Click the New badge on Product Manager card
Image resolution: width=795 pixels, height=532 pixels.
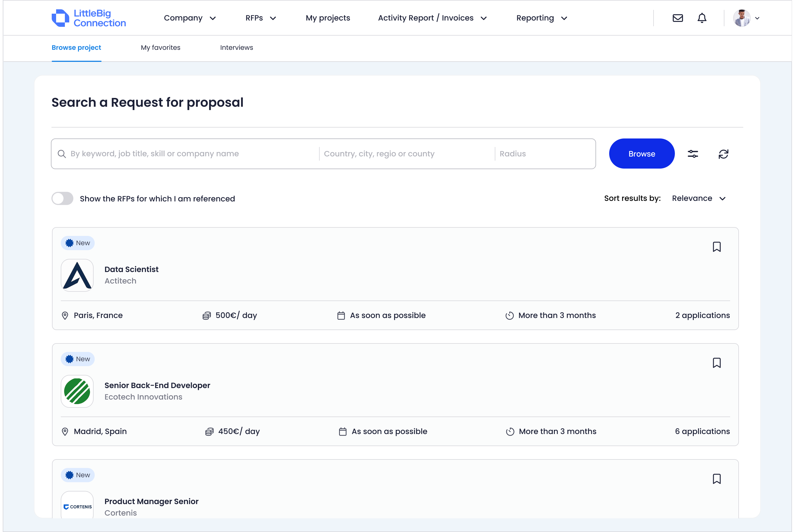(77, 475)
